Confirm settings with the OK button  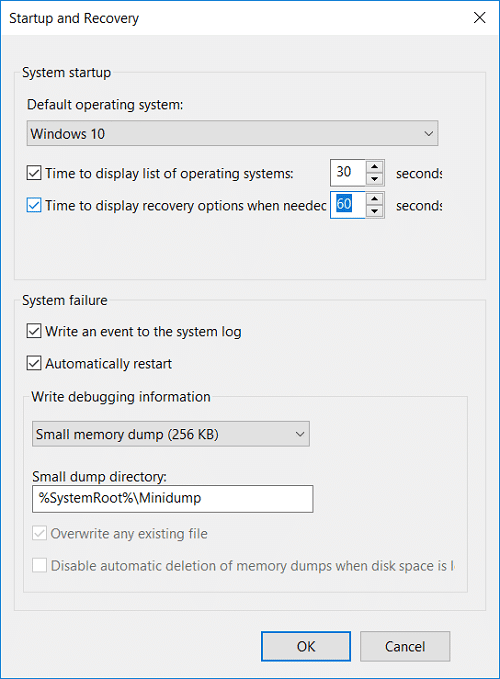pyautogui.click(x=306, y=646)
